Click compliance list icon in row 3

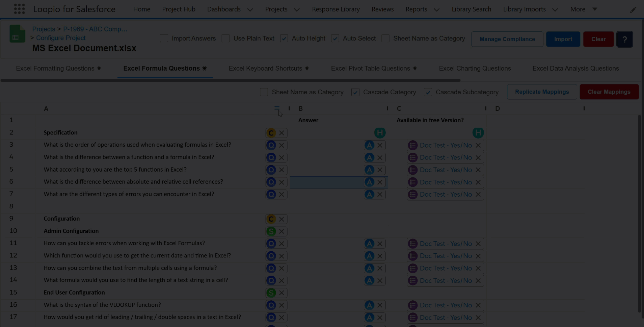412,145
